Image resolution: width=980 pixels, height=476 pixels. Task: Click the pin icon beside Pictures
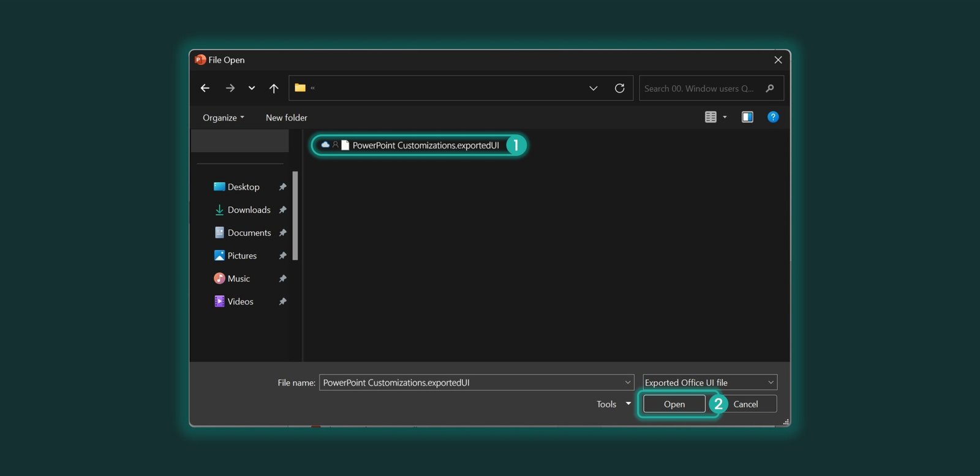[282, 255]
